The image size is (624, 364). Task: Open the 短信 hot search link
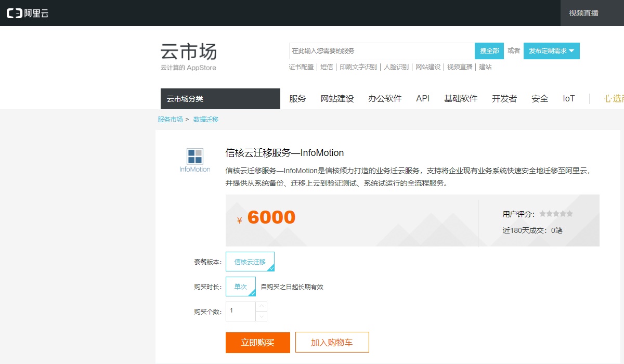point(327,67)
